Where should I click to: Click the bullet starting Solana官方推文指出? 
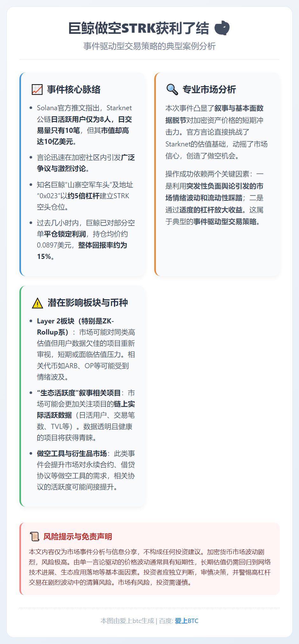point(86,125)
